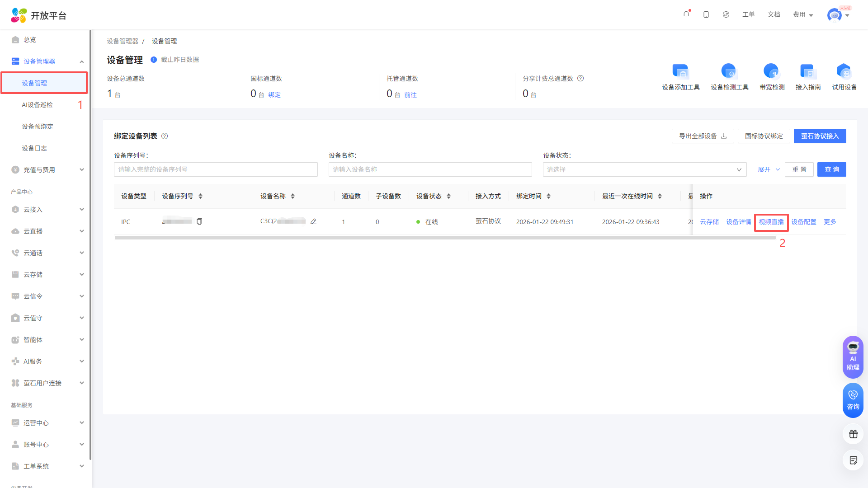Sort by 设备状态 column arrows
The height and width of the screenshot is (488, 868).
click(448, 196)
